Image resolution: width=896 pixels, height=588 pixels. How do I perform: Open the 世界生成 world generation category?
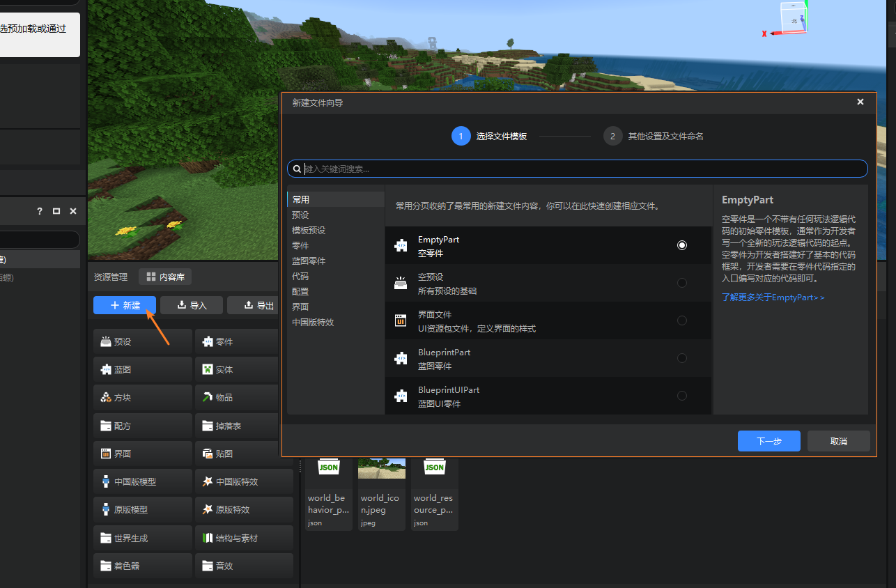point(143,538)
